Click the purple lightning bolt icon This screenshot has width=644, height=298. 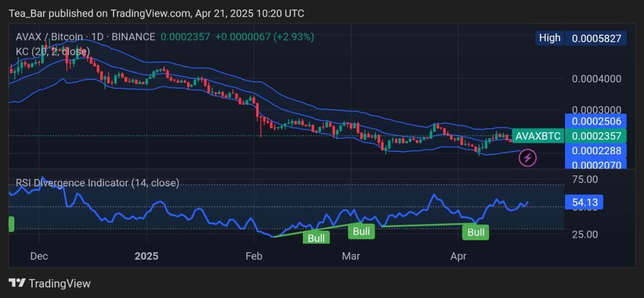point(528,158)
